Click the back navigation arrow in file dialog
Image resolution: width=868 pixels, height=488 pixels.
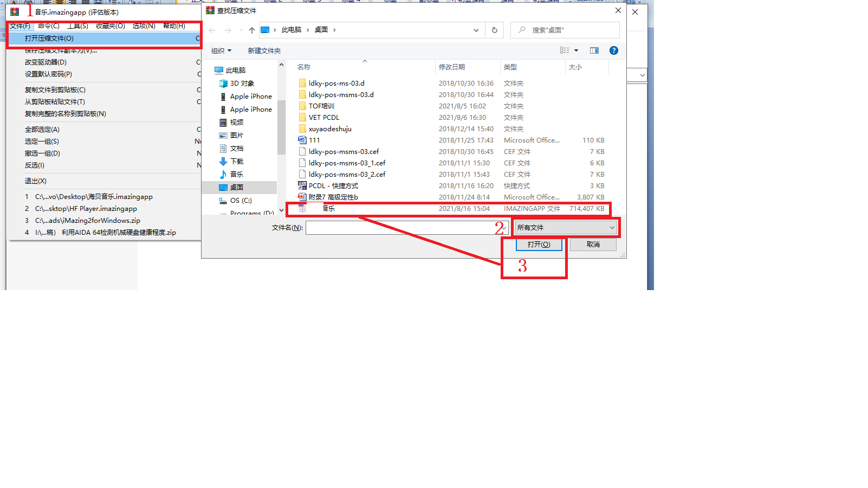212,30
